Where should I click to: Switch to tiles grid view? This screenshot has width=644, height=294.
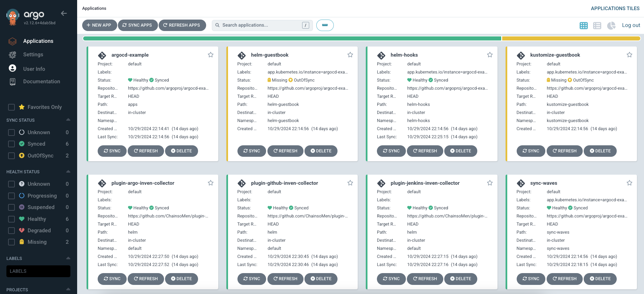coord(584,26)
